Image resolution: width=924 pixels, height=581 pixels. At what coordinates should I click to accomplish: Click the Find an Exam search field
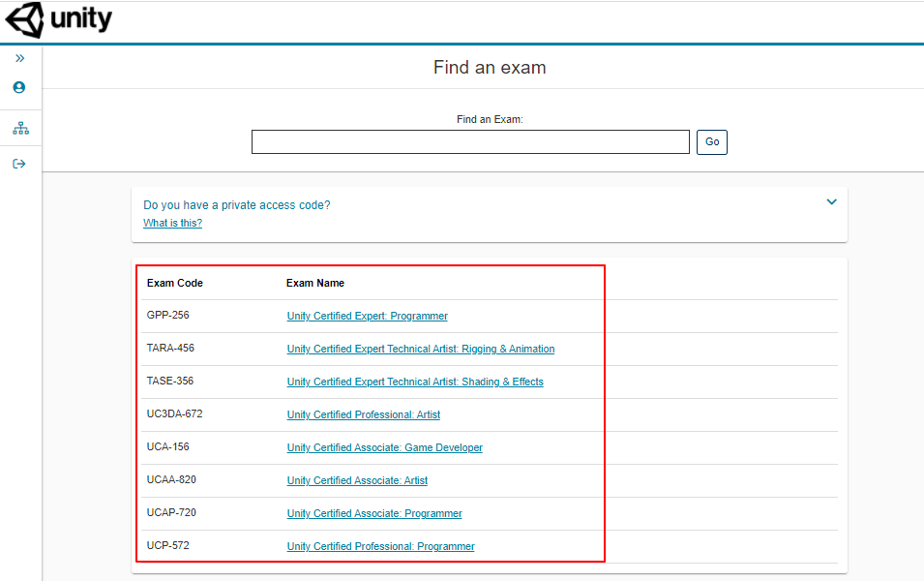(470, 142)
